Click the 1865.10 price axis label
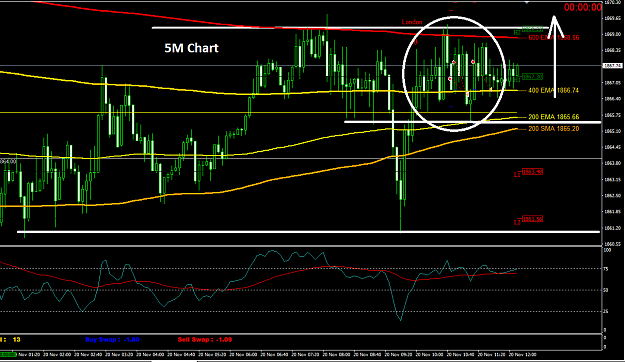 point(613,131)
